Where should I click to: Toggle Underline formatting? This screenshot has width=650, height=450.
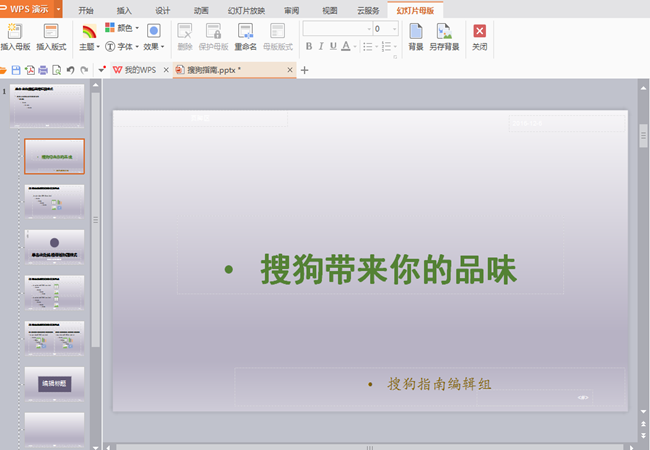pyautogui.click(x=333, y=46)
